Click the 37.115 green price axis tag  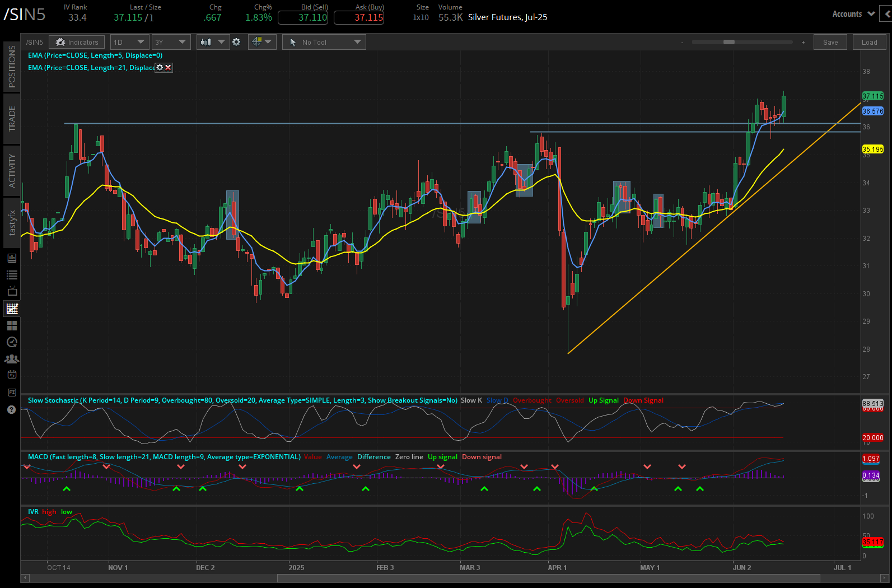(873, 96)
